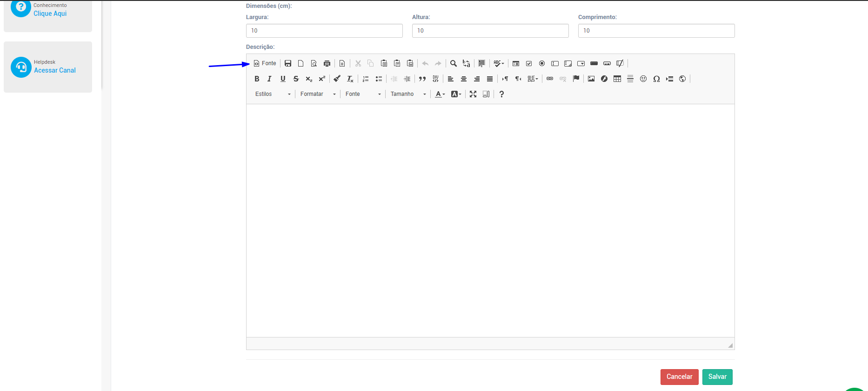Insert a text field form element
The height and width of the screenshot is (391, 868).
(555, 63)
